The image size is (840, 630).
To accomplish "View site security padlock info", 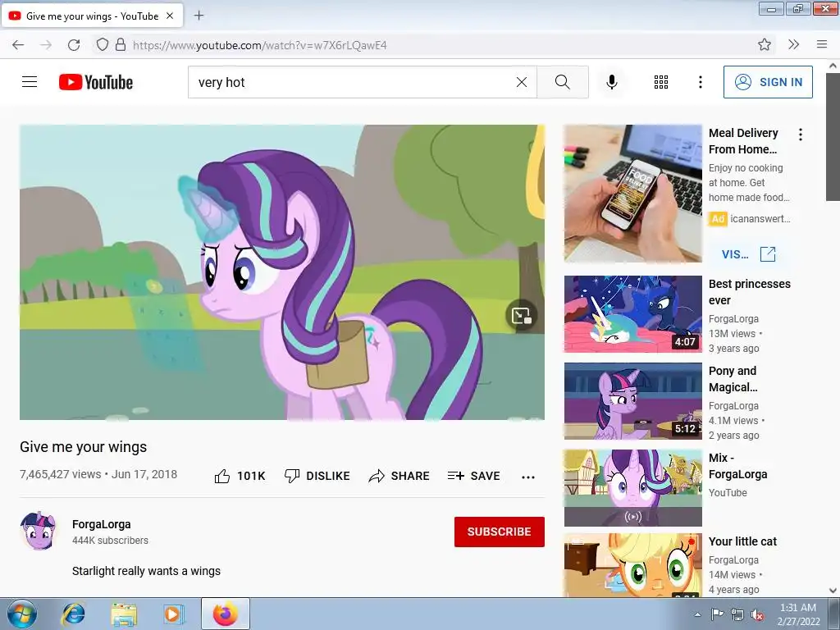I will pos(121,44).
